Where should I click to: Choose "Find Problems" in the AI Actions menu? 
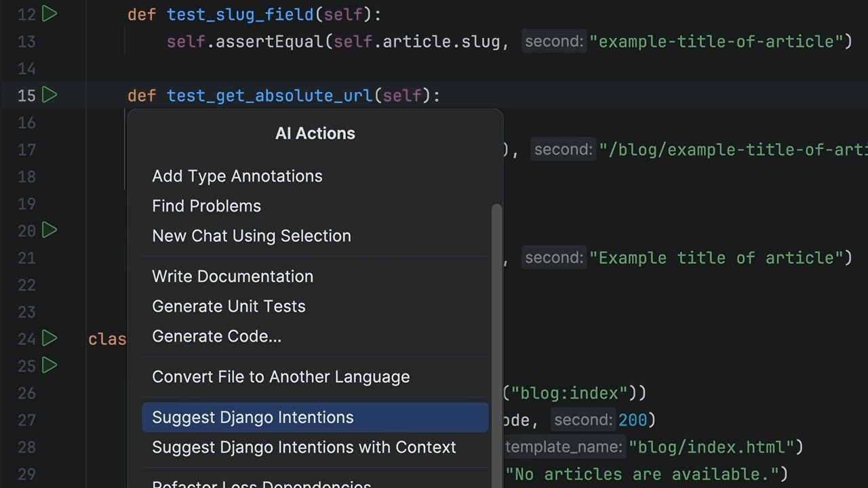pyautogui.click(x=206, y=206)
